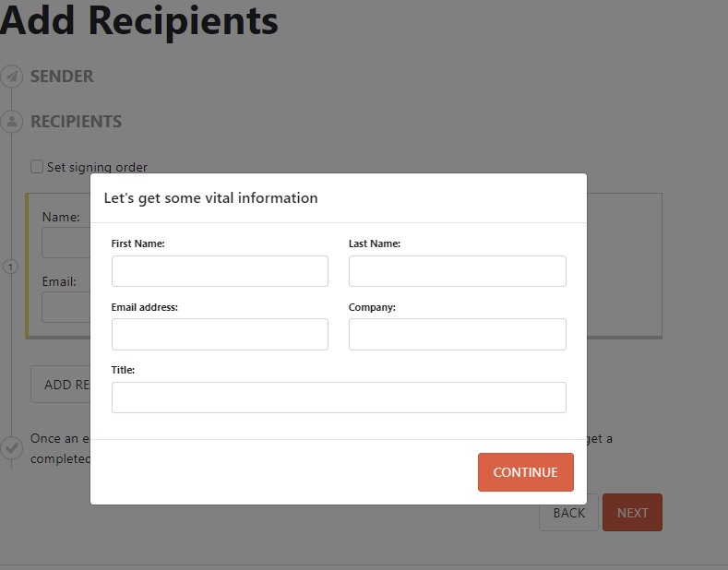This screenshot has width=728, height=570.
Task: Expand the SENDER section heading
Action: click(62, 77)
